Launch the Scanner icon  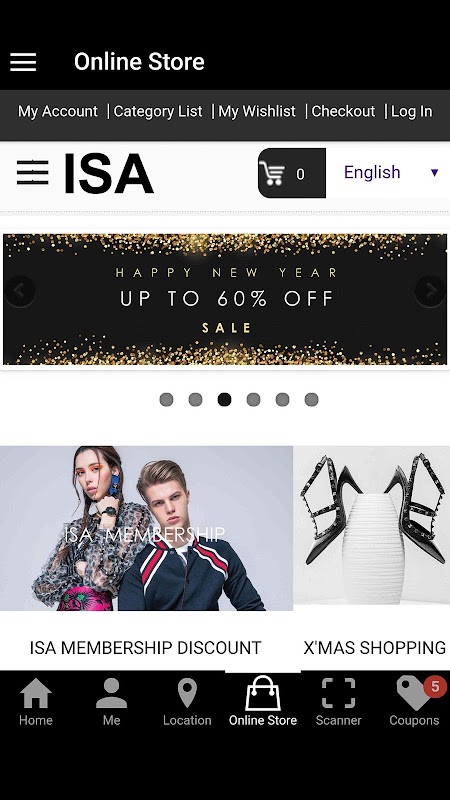point(338,694)
